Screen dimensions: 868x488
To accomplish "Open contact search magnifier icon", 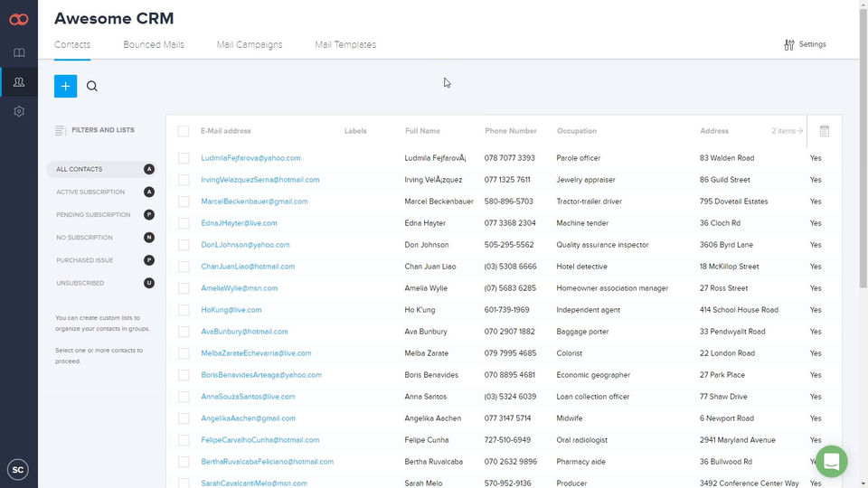I will (92, 87).
